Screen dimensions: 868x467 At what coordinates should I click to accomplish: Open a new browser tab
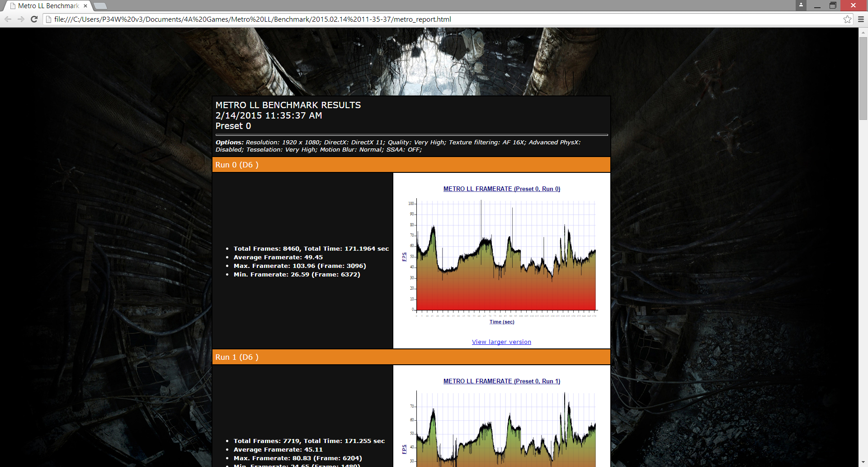coord(100,6)
